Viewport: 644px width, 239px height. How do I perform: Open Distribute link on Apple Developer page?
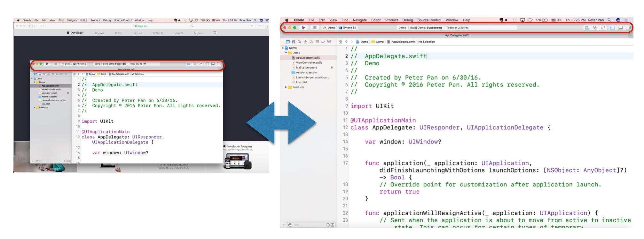tap(158, 33)
